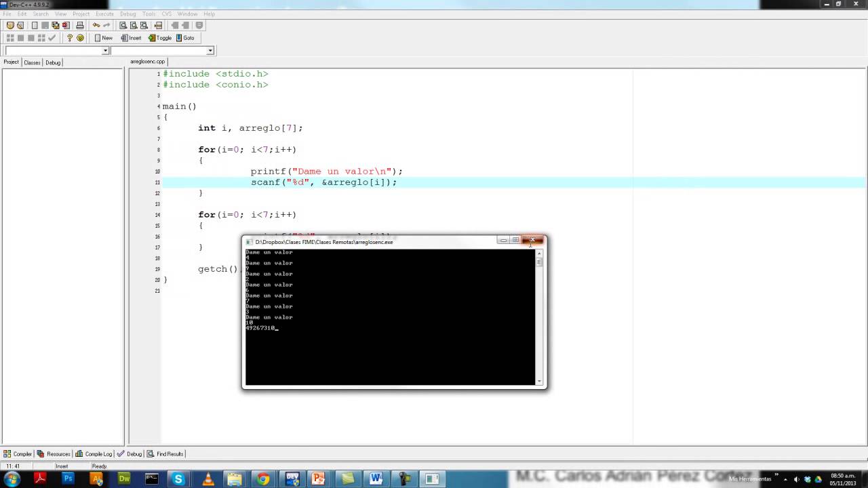Click the console window scrollbar
Viewport: 868px width, 488px height.
(x=540, y=317)
